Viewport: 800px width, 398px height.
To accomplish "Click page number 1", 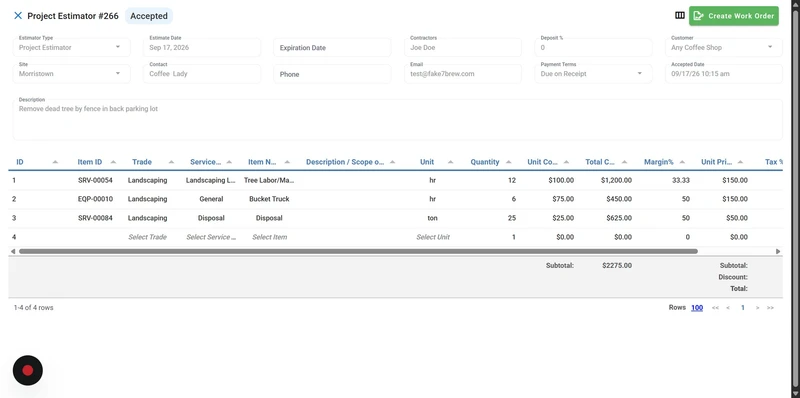I will (x=743, y=308).
